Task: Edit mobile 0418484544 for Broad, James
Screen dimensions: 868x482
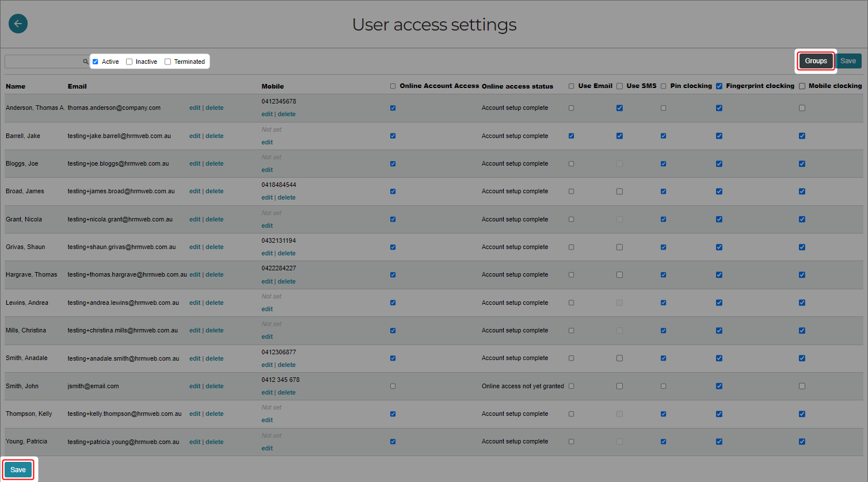Action: pyautogui.click(x=267, y=198)
